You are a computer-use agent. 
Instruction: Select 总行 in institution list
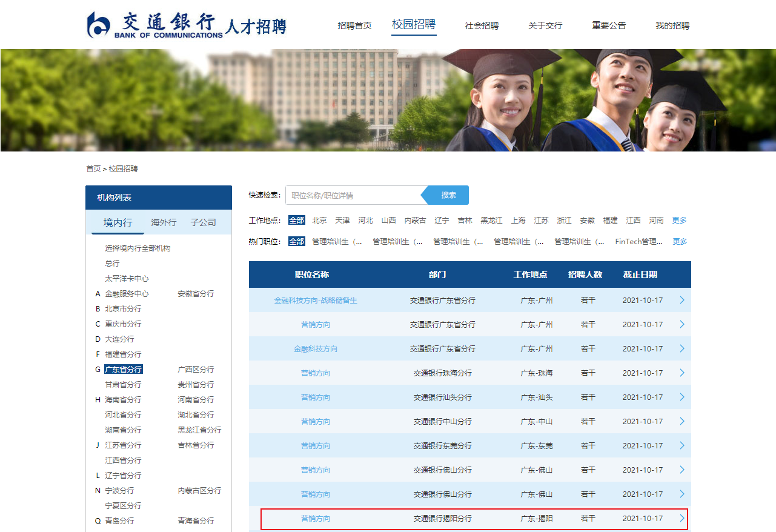112,264
